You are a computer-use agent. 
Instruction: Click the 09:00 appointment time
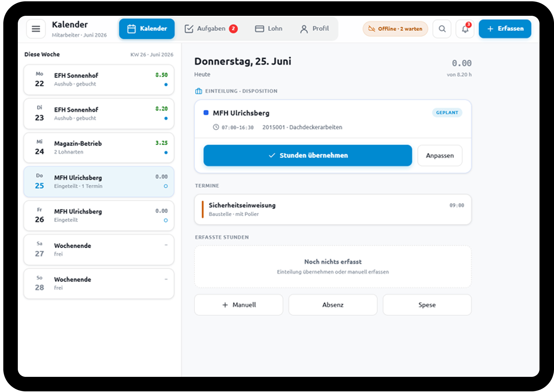pyautogui.click(x=457, y=205)
